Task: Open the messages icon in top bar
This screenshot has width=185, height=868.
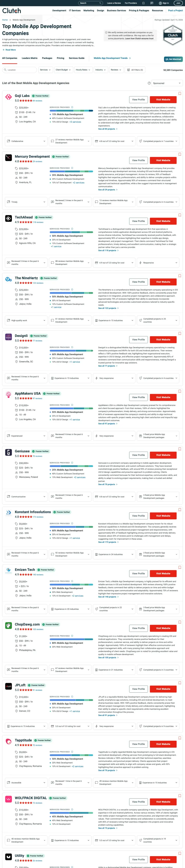Action: coord(151,3)
